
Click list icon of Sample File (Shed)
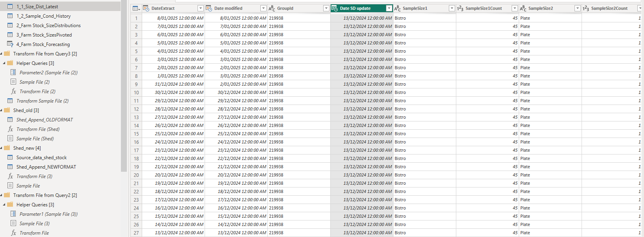(x=10, y=139)
